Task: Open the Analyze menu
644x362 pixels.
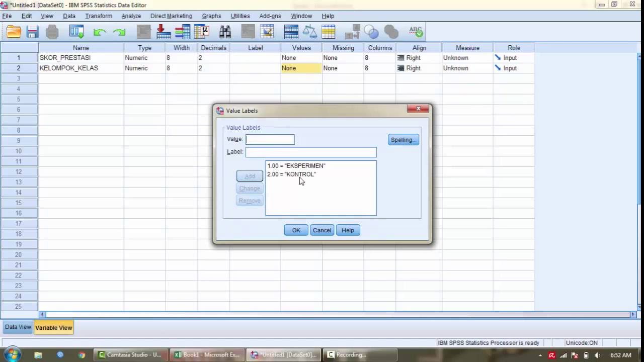Action: (x=131, y=16)
